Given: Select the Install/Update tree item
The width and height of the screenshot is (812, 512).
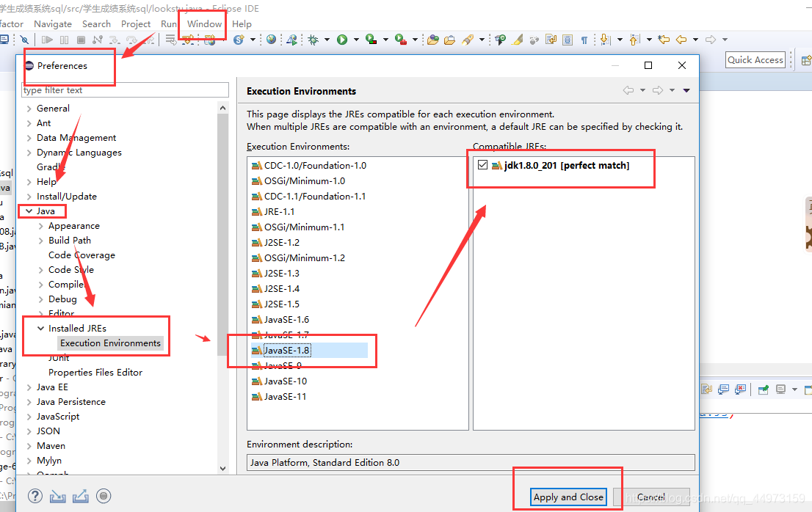Looking at the screenshot, I should [x=67, y=197].
